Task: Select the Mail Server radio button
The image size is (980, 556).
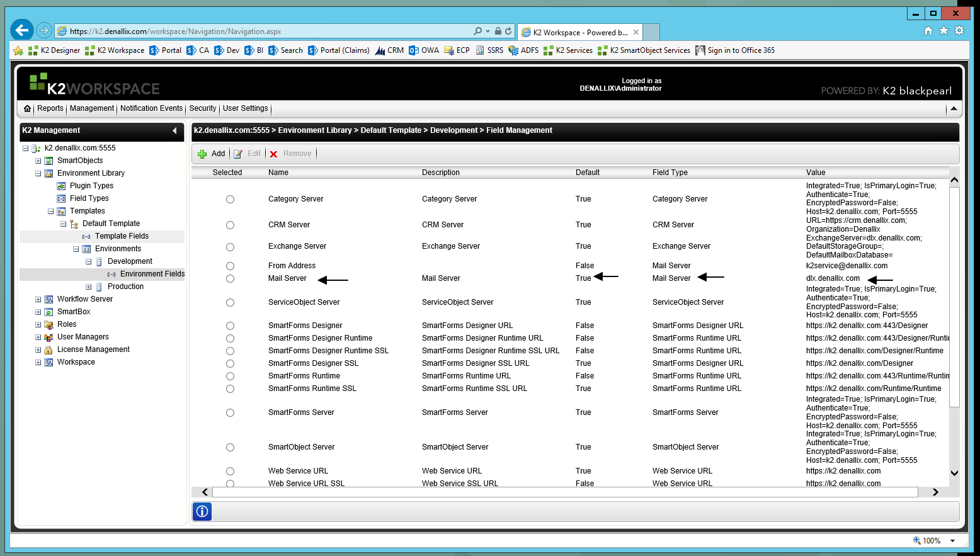Action: tap(230, 278)
